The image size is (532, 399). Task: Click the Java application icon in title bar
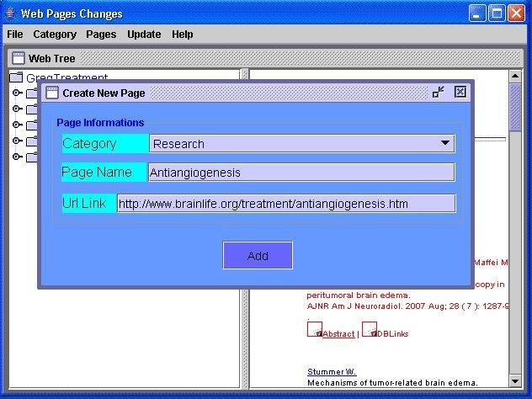tap(11, 13)
